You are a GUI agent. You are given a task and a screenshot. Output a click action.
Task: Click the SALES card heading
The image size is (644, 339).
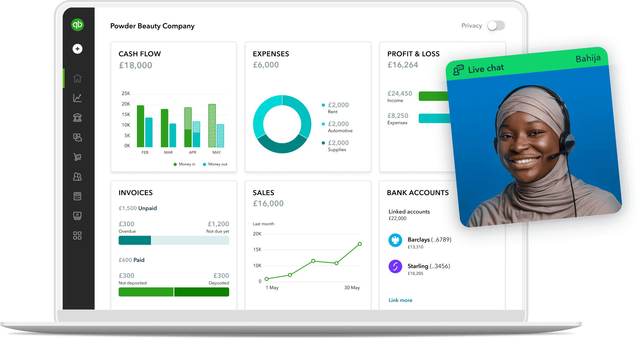click(264, 193)
